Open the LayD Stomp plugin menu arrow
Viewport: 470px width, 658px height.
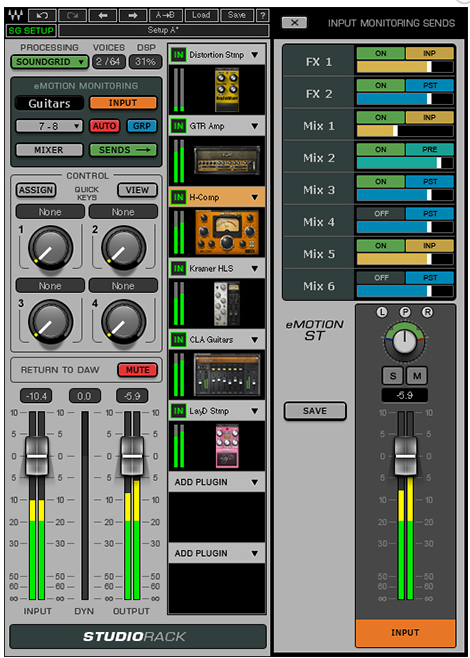tap(255, 411)
